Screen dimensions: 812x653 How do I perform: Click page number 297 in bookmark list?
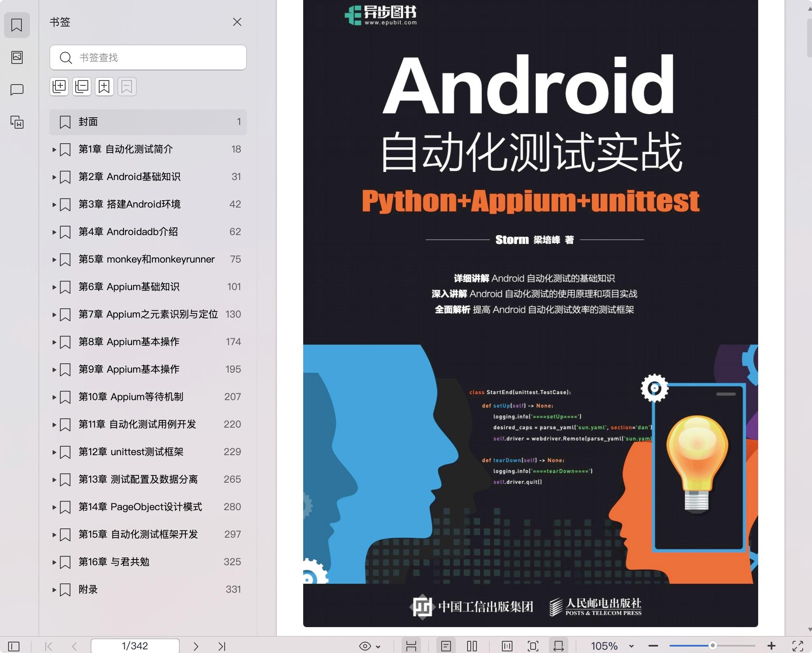[233, 534]
